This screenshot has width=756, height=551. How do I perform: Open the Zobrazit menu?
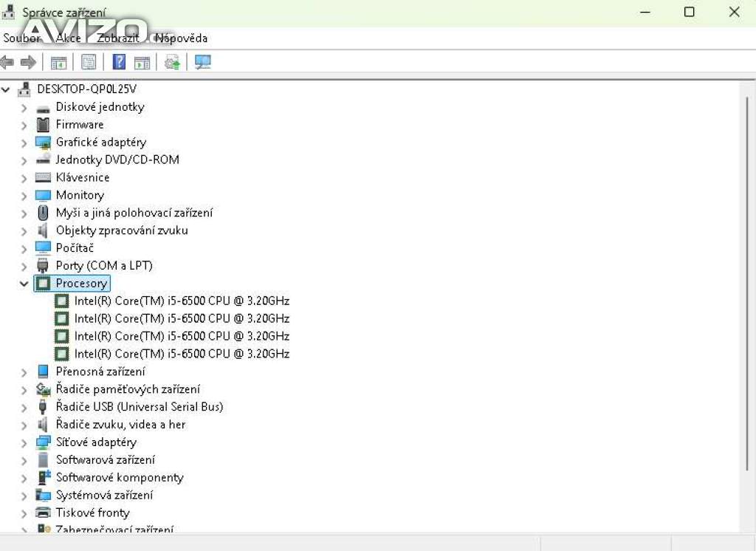tap(117, 38)
